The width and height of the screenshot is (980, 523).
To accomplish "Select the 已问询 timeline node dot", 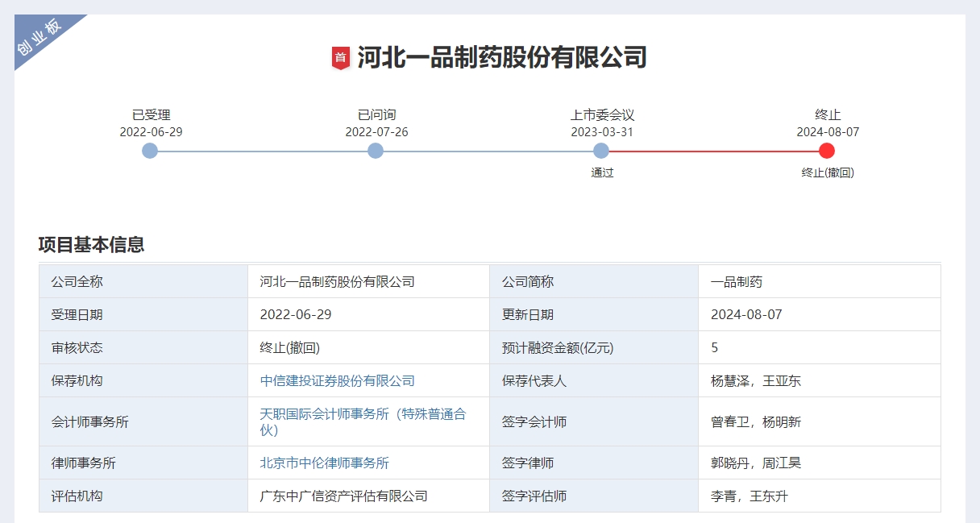I will [x=376, y=151].
